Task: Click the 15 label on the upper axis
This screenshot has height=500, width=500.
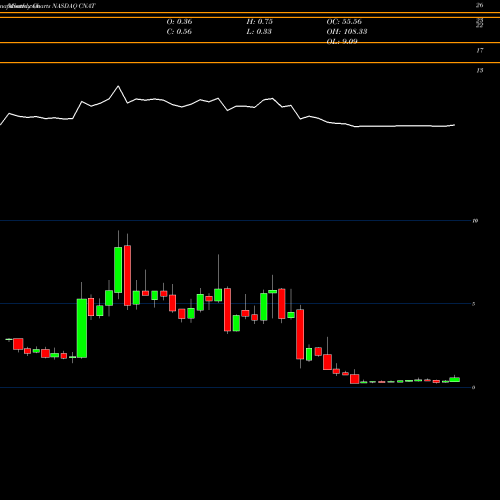Action: [x=480, y=71]
